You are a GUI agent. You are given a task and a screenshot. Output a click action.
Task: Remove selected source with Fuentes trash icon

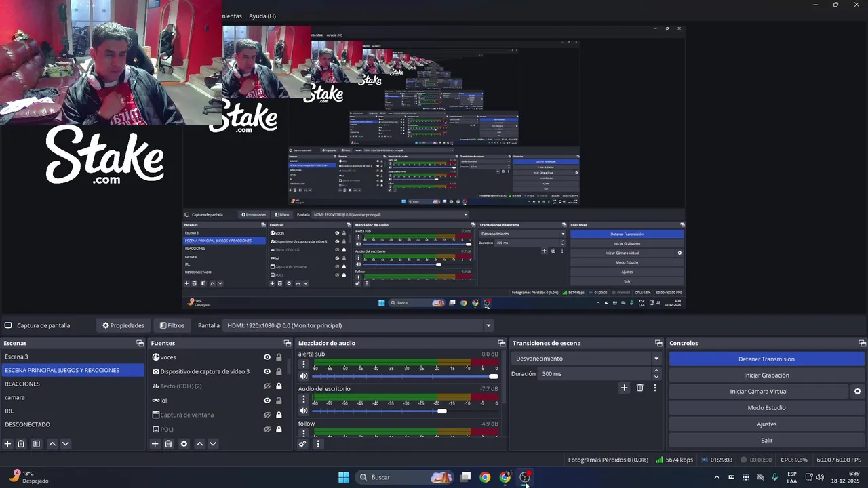click(x=168, y=444)
